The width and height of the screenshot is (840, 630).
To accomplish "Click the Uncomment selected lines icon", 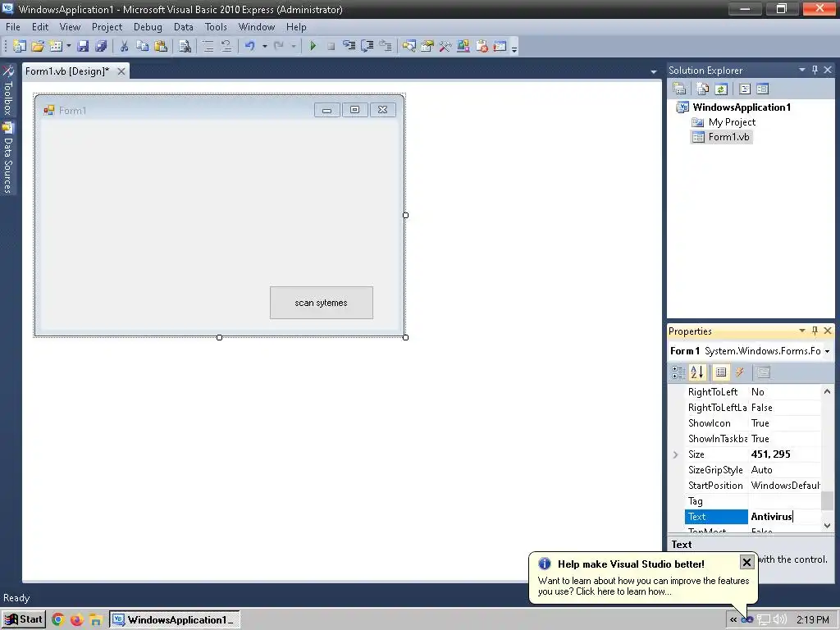I will [226, 46].
